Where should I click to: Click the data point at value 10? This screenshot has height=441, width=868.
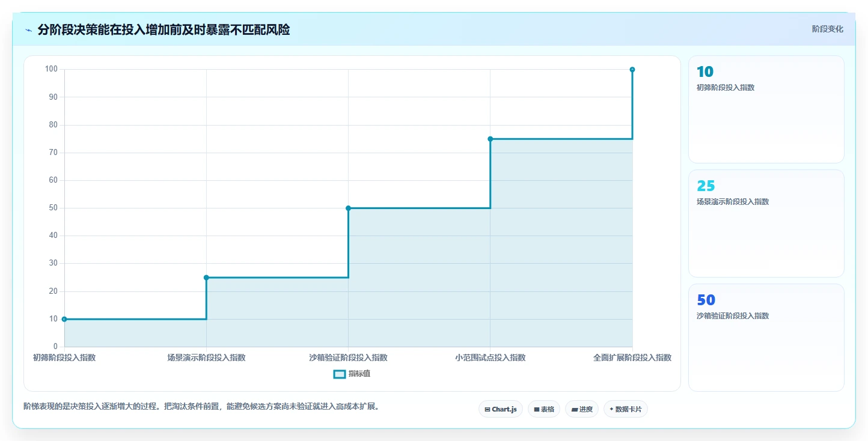tap(64, 319)
